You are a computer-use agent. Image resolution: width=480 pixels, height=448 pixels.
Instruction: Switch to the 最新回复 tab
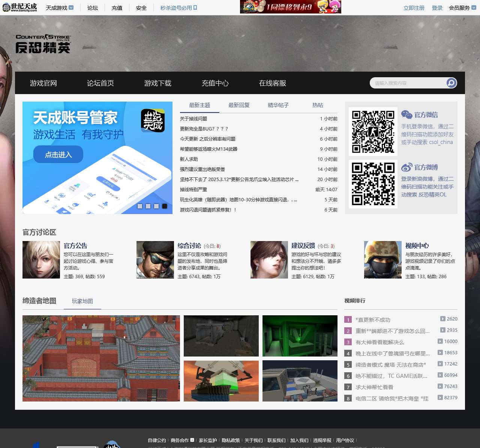239,105
